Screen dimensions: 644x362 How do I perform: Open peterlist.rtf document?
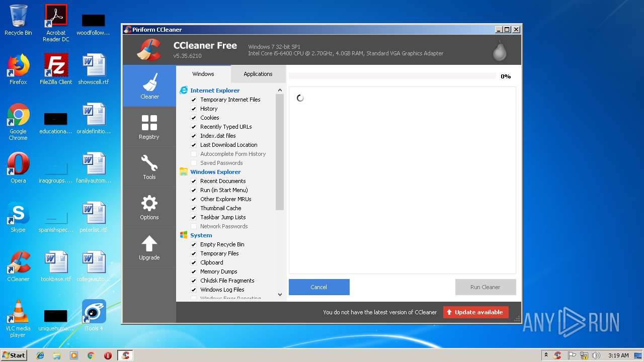[x=94, y=217]
